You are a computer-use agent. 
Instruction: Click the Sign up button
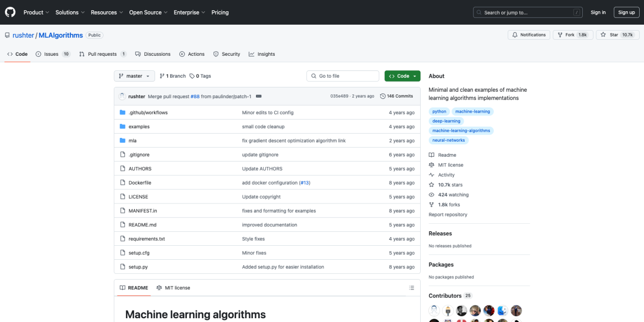pyautogui.click(x=626, y=12)
